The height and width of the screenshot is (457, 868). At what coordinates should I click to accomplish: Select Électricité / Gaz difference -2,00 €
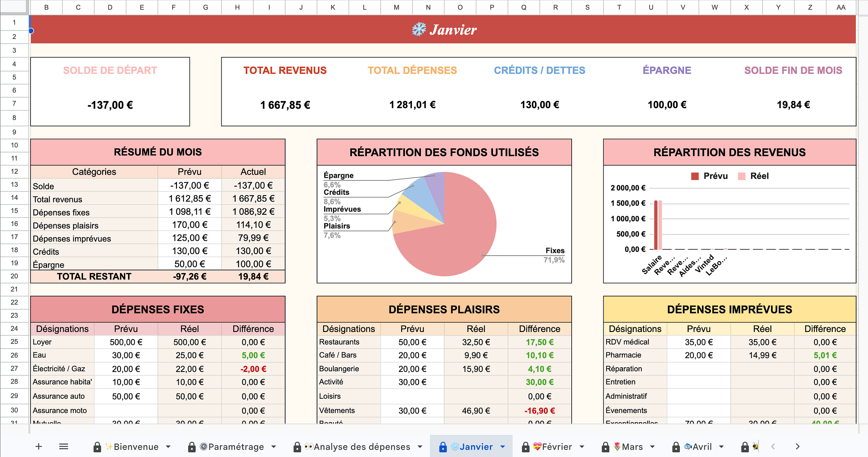click(x=253, y=369)
